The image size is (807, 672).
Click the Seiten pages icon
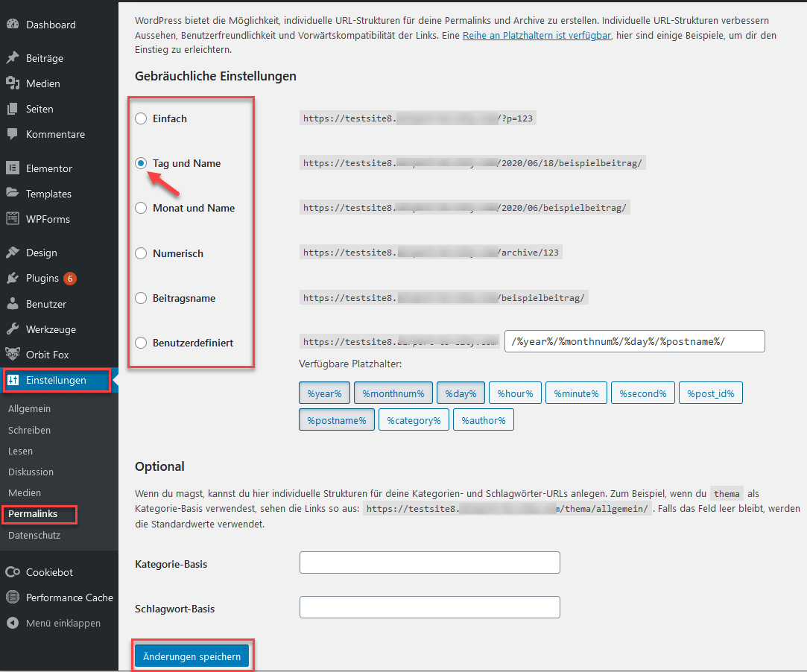(x=13, y=109)
